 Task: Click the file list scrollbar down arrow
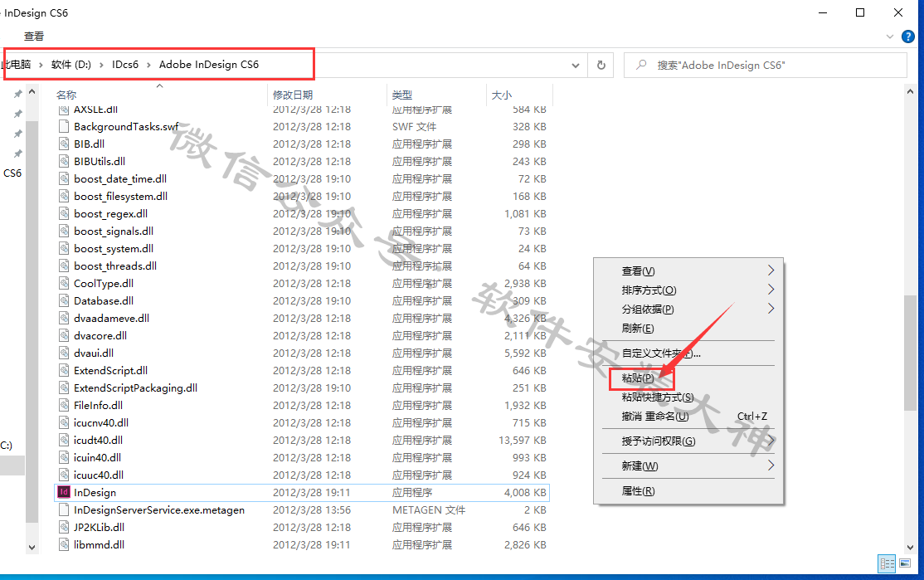pos(910,548)
